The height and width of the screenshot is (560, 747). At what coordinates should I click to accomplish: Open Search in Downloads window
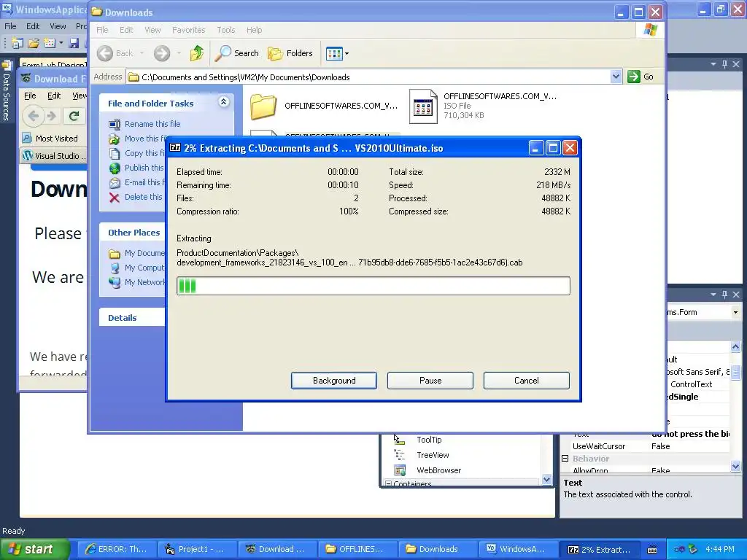coord(236,53)
